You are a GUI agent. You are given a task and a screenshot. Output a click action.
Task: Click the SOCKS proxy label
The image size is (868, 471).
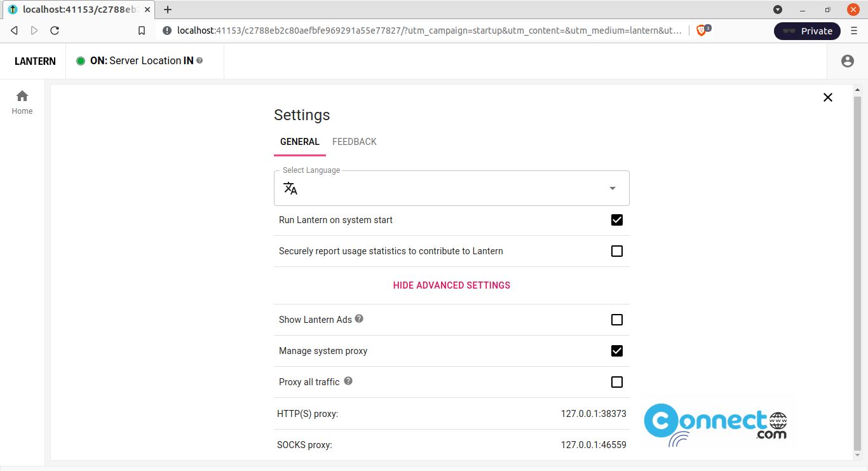(304, 445)
